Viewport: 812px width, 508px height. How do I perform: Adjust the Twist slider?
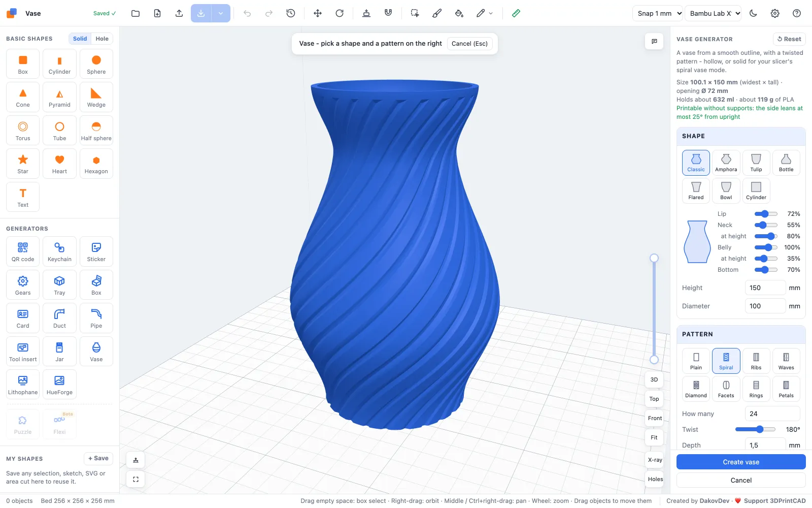pos(755,429)
